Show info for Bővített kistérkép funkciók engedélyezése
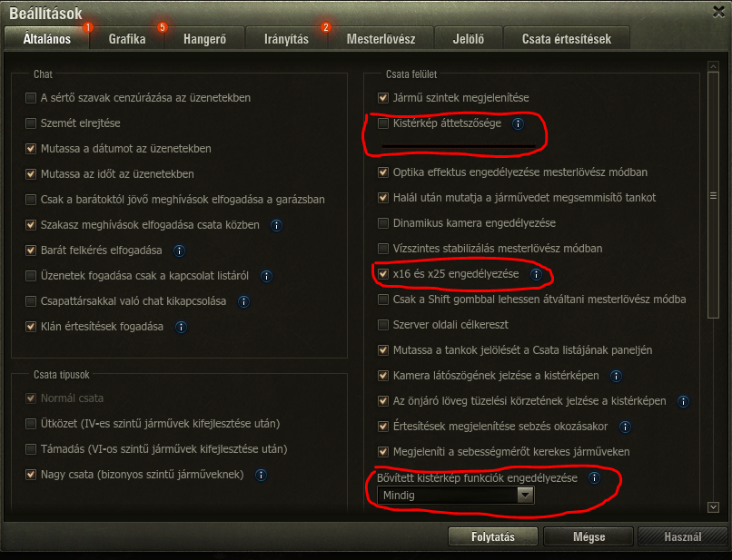 pyautogui.click(x=594, y=478)
